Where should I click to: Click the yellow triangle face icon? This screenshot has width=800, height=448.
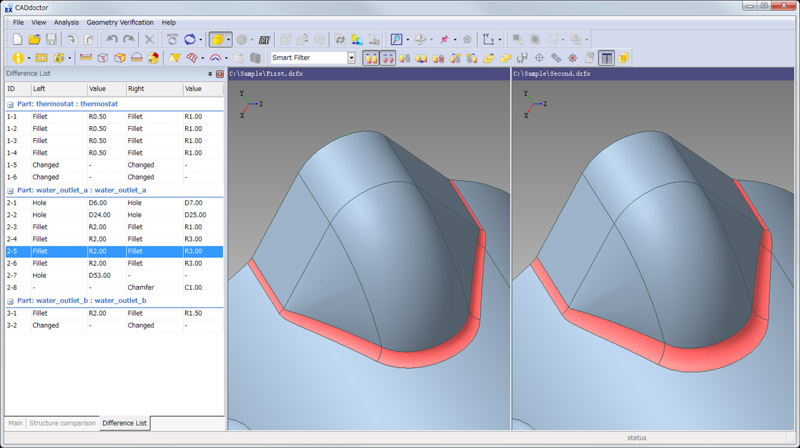click(174, 58)
